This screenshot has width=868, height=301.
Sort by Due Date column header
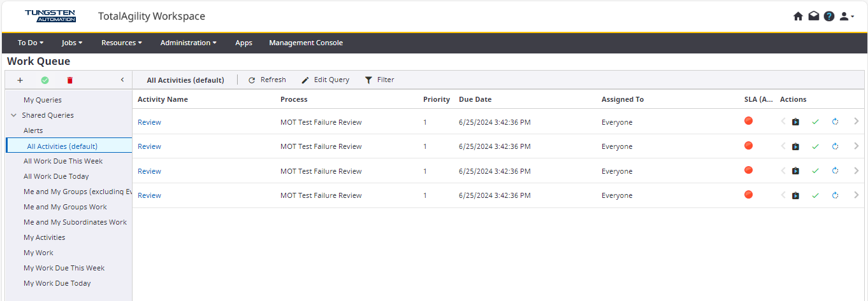pyautogui.click(x=475, y=99)
